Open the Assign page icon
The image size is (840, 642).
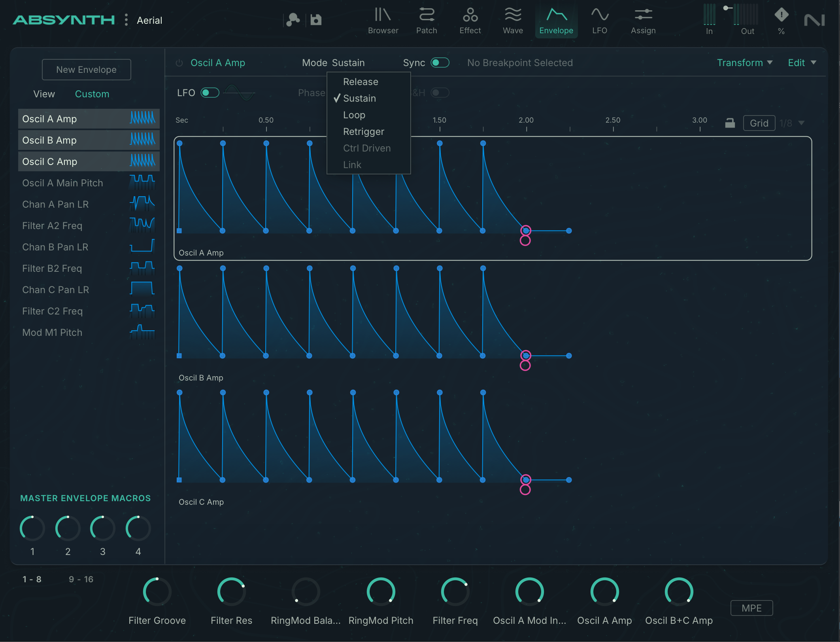(643, 16)
